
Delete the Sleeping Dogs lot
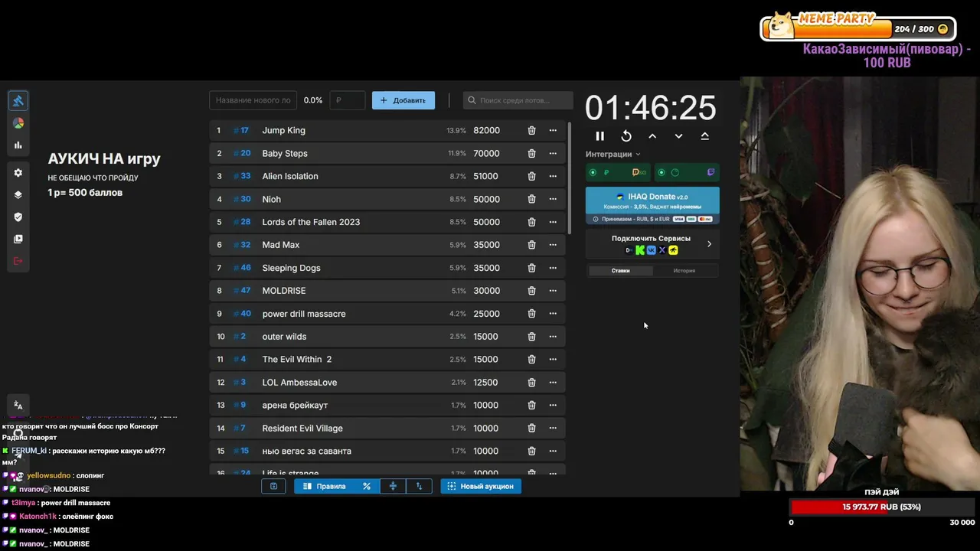point(531,268)
